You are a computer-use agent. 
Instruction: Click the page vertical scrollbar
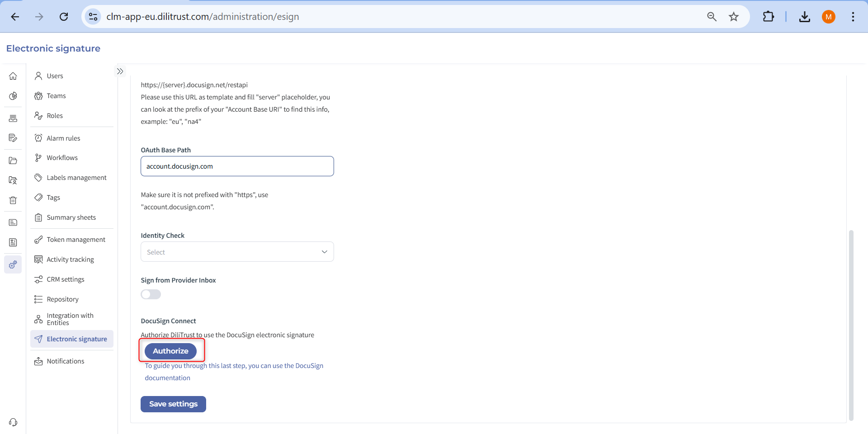851,325
